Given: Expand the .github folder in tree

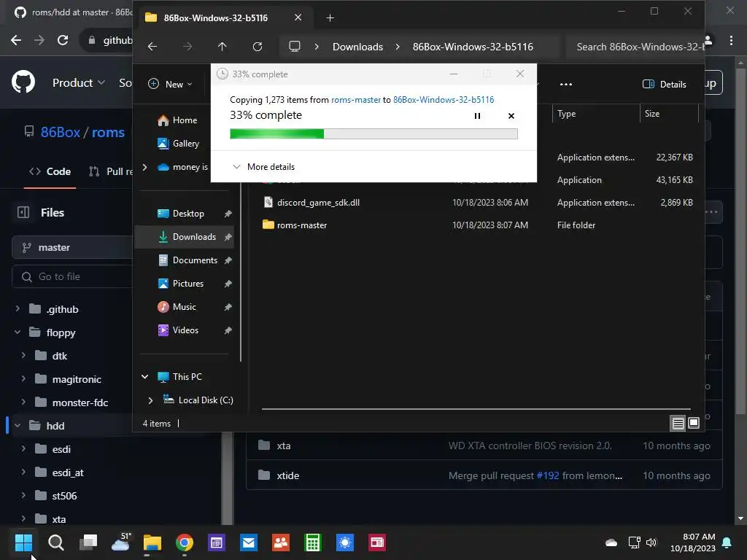Looking at the screenshot, I should coord(18,309).
